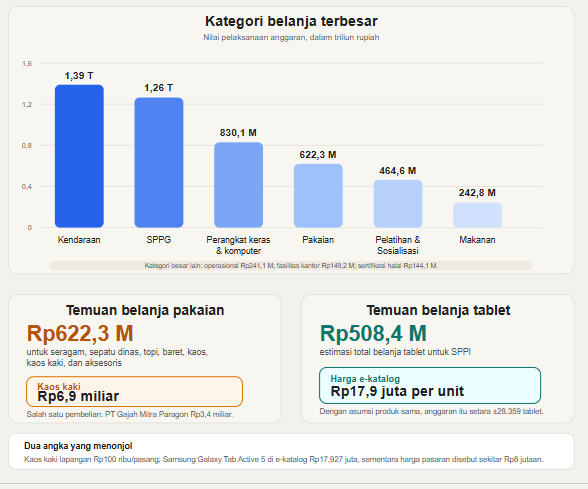This screenshot has height=489, width=588.
Task: Click the 1,39 T value label
Action: coord(79,76)
